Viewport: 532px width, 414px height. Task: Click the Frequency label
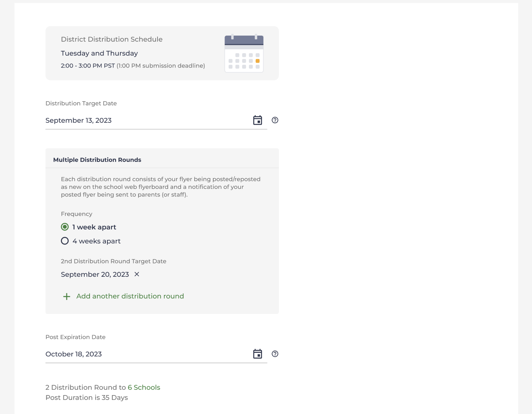pos(77,214)
